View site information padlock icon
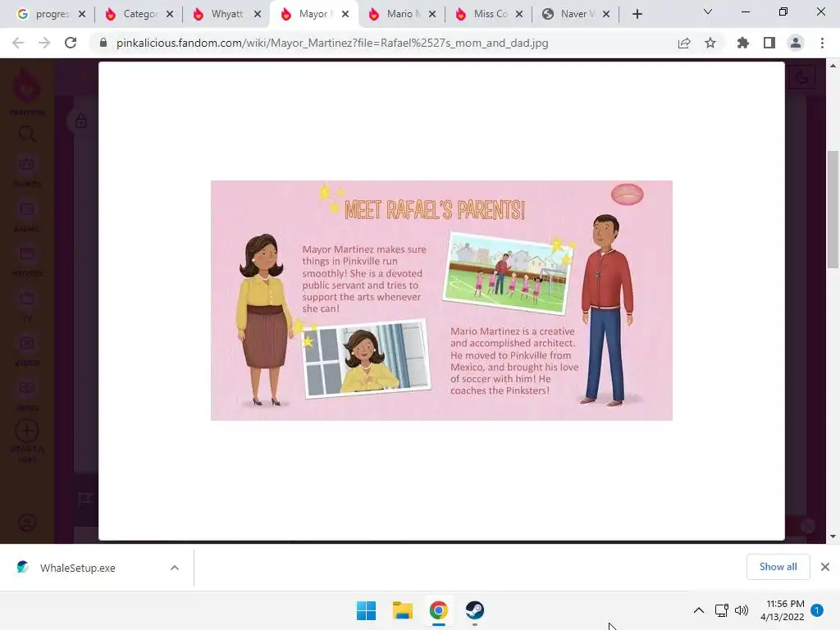The height and width of the screenshot is (630, 840). 103,43
